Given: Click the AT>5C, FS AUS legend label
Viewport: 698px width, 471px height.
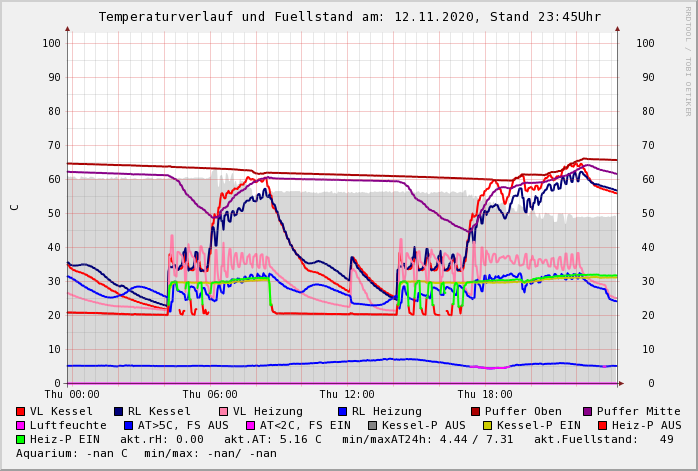Looking at the screenshot, I should tap(183, 425).
